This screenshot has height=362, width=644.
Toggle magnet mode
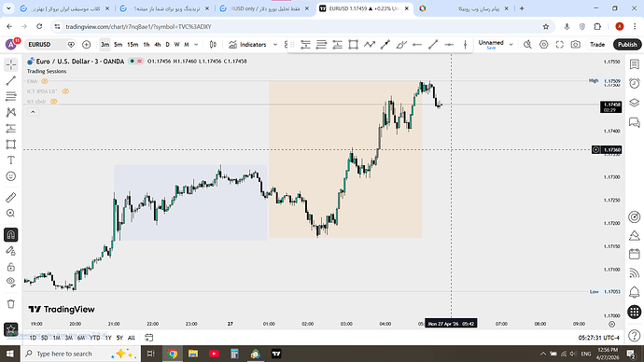pyautogui.click(x=11, y=235)
